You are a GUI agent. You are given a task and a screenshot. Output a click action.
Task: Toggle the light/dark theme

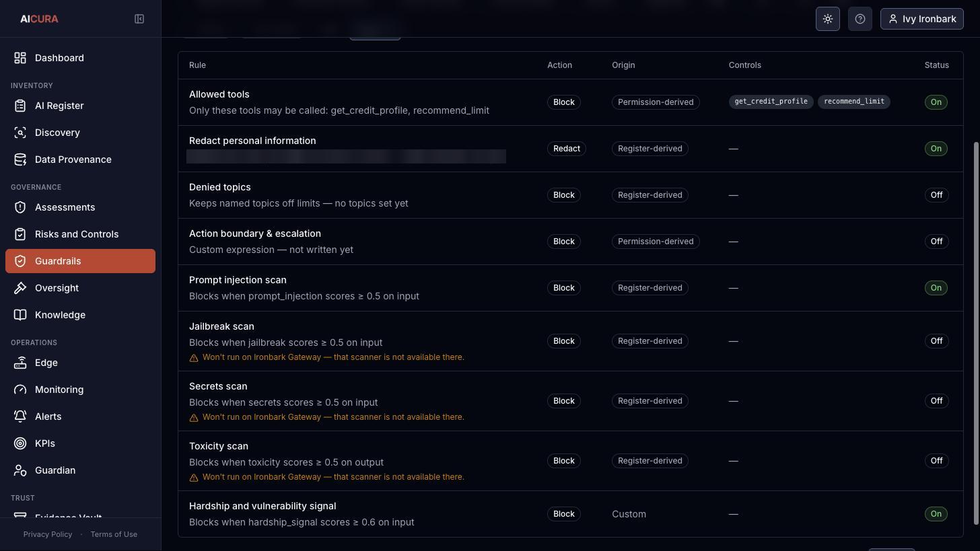(x=828, y=19)
